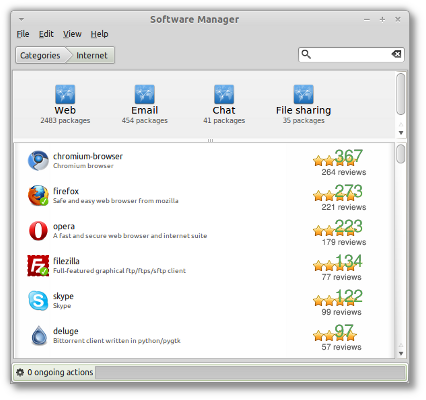
Task: Select the skype app icon
Action: tap(38, 301)
